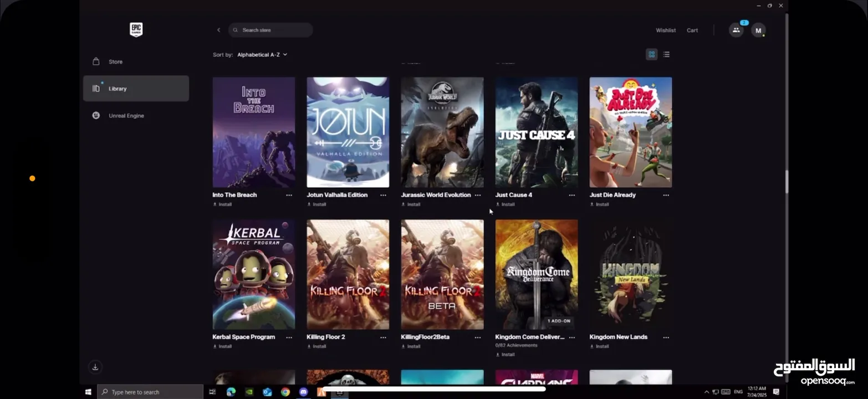This screenshot has height=399, width=868.
Task: Open more options for Just Die Already
Action: [666, 195]
